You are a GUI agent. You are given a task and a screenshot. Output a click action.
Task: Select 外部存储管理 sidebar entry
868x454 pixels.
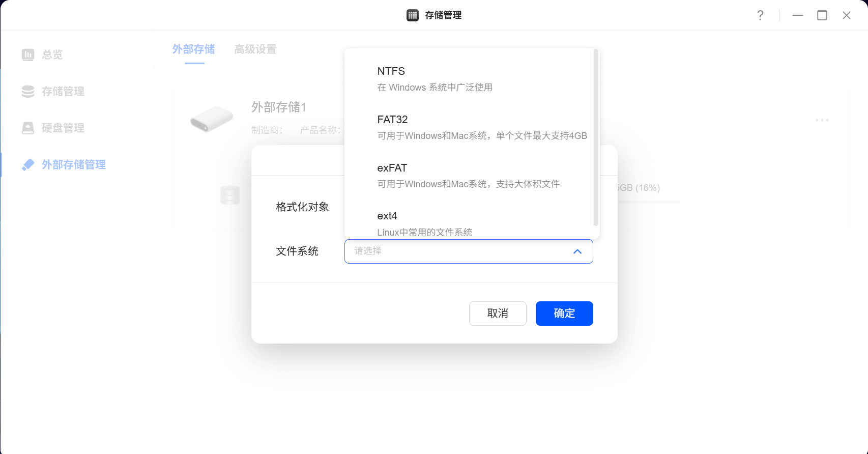coord(76,164)
